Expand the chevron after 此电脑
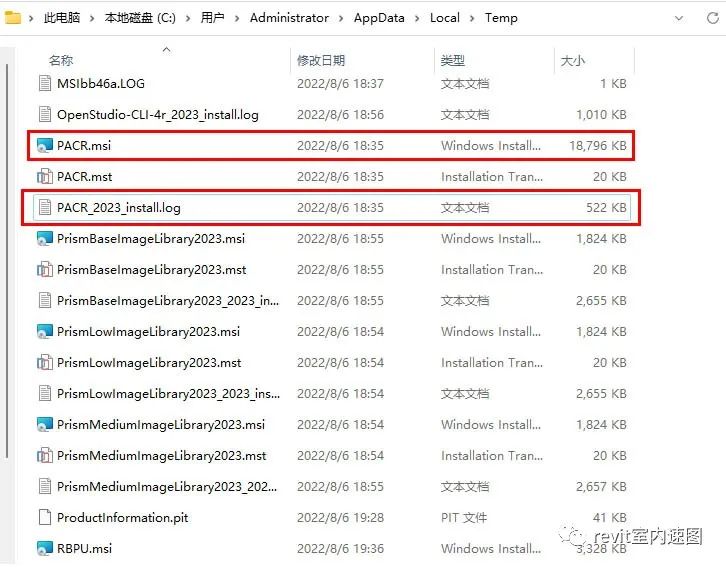726x568 pixels. click(92, 19)
